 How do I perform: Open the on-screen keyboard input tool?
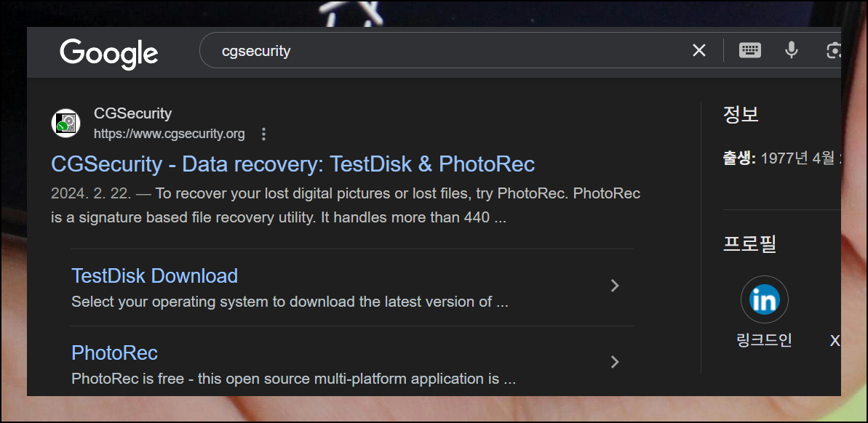[750, 50]
